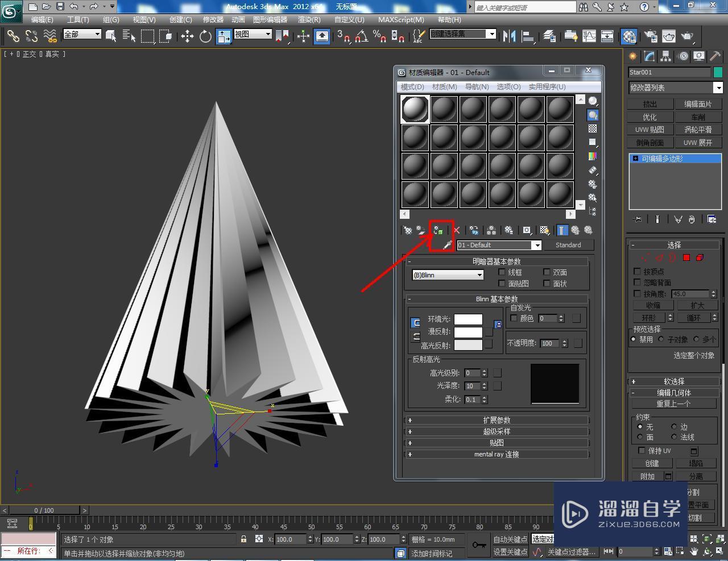728x561 pixels.
Task: Select Polygon sub-object level red square
Action: click(x=686, y=257)
